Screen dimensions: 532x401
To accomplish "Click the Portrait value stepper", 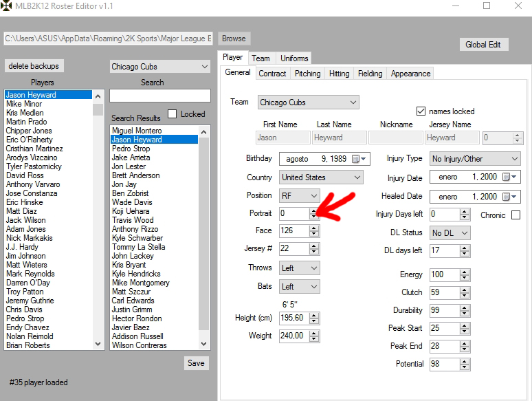I will [314, 214].
